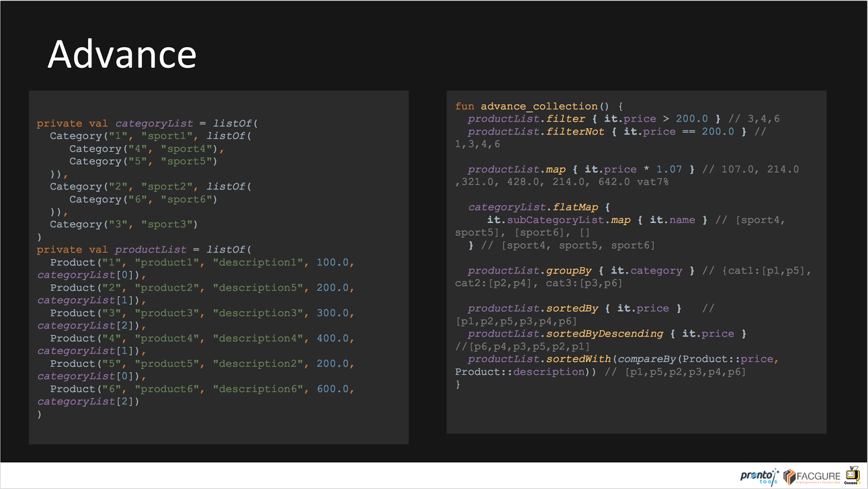
Task: Select the compareBy argument in sortedWith
Action: [x=648, y=359]
